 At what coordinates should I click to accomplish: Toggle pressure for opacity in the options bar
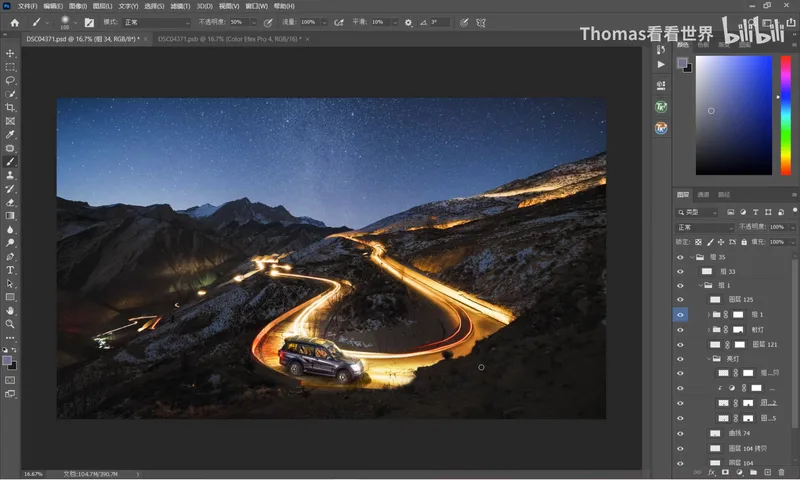(268, 22)
